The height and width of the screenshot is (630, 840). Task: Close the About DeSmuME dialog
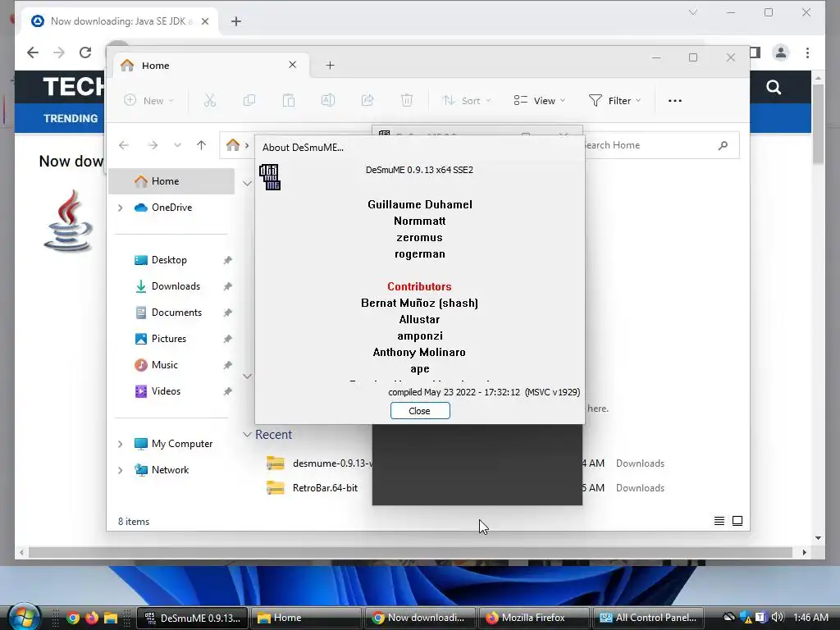420,411
